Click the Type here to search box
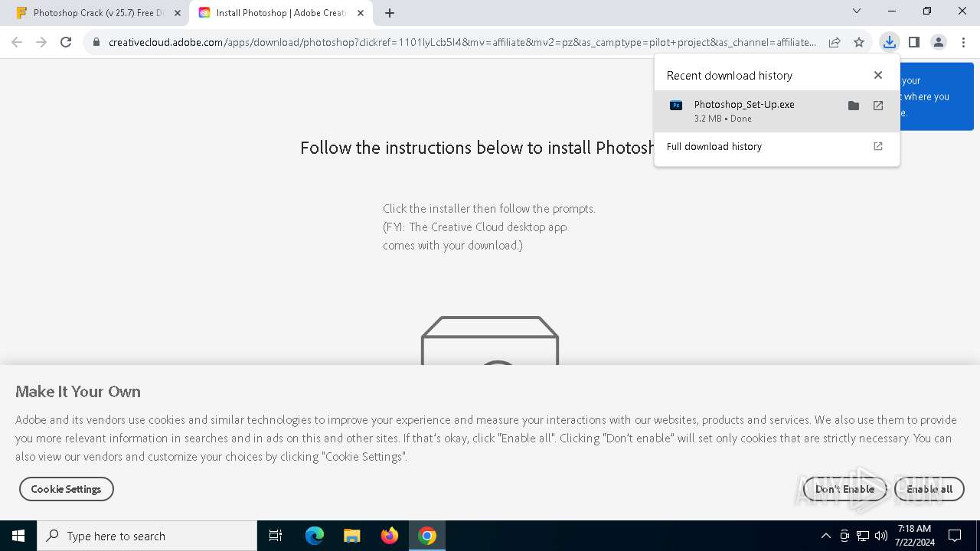This screenshot has width=980, height=551. 147,536
